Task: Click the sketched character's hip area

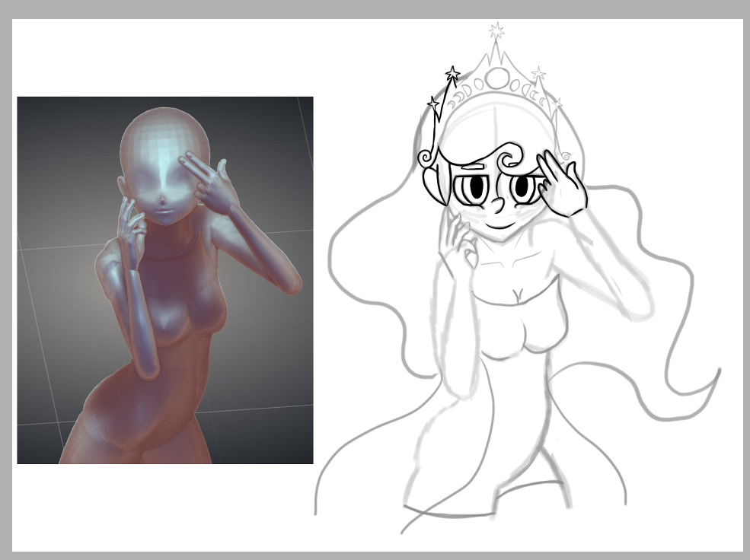Action: [487, 426]
